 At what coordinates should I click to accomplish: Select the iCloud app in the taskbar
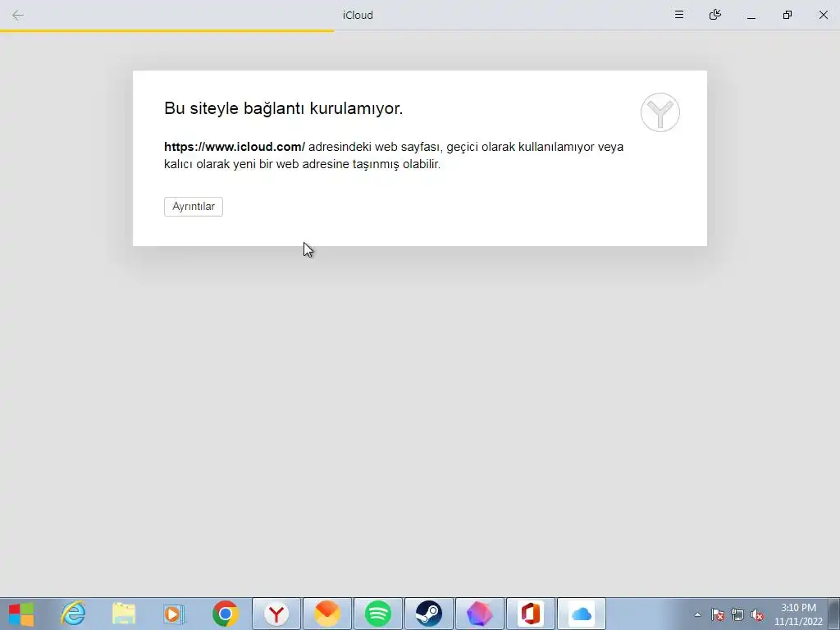(x=582, y=614)
